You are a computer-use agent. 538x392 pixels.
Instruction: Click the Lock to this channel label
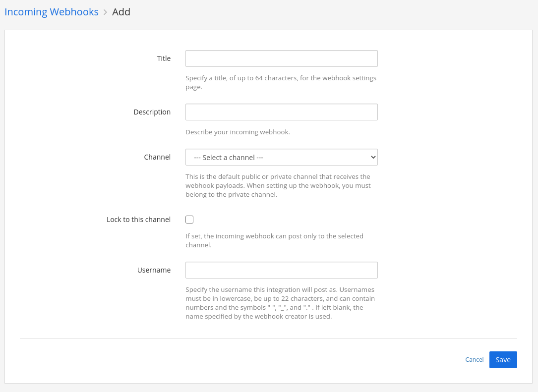click(x=138, y=220)
